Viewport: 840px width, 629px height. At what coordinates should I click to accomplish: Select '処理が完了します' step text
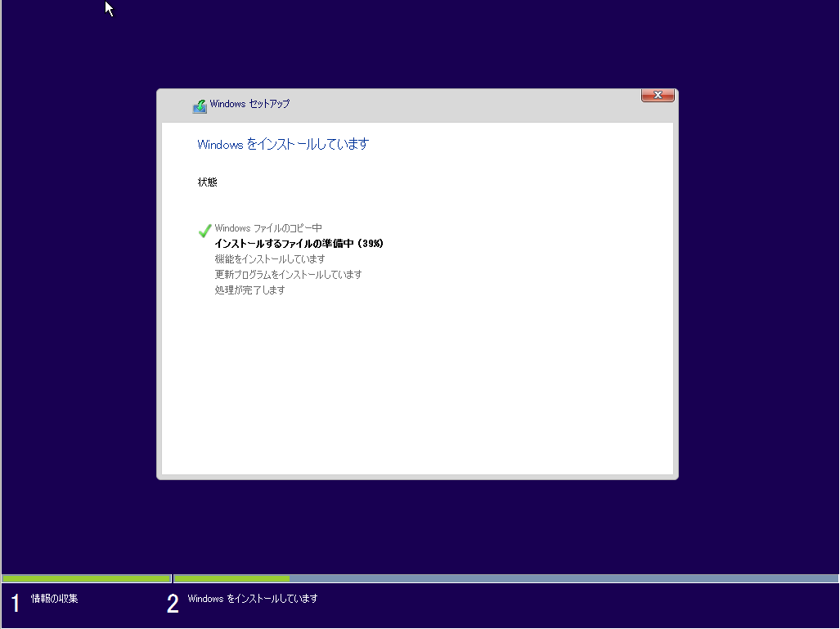pyautogui.click(x=249, y=290)
